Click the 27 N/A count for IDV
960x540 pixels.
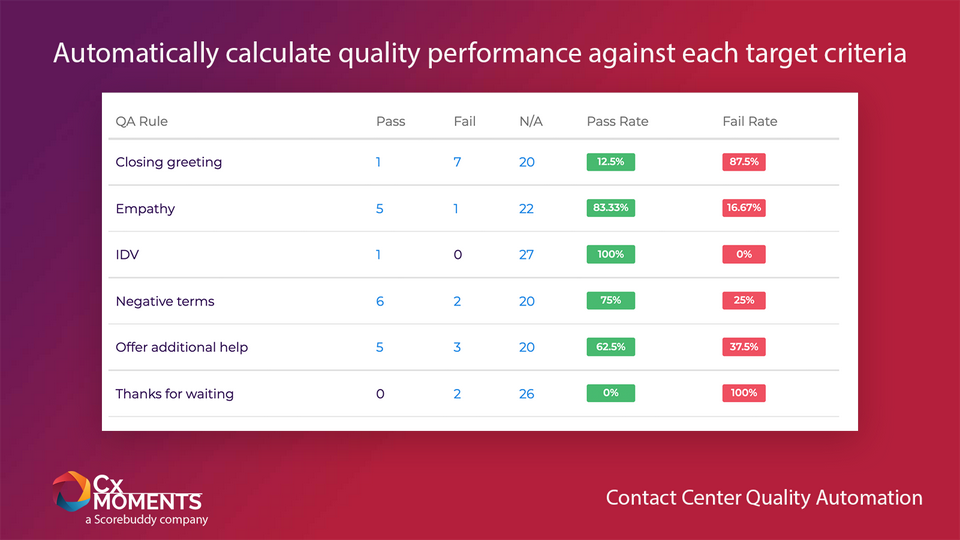527,255
